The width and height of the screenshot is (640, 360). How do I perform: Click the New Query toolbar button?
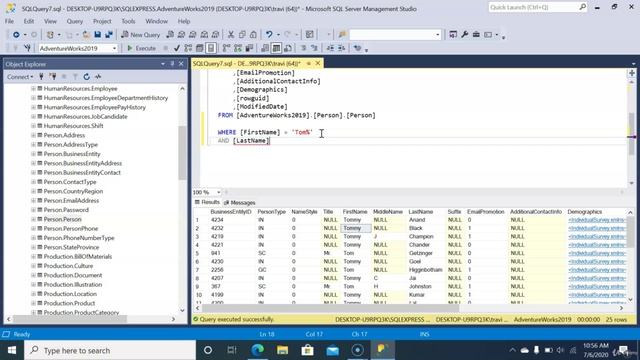coord(140,35)
